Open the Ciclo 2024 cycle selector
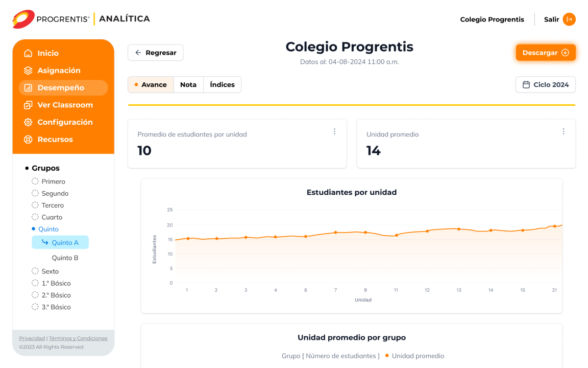The width and height of the screenshot is (588, 368). (x=545, y=84)
